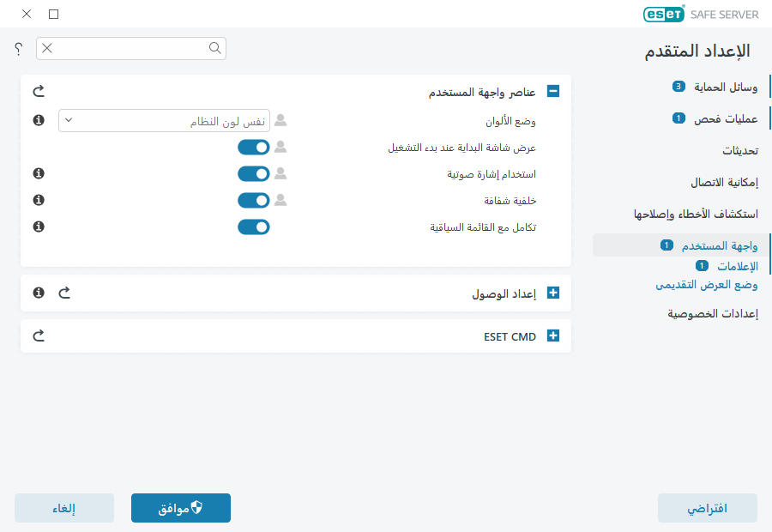Disable تكامل مع القائمة السياقية
This screenshot has width=772, height=532.
pyautogui.click(x=254, y=227)
